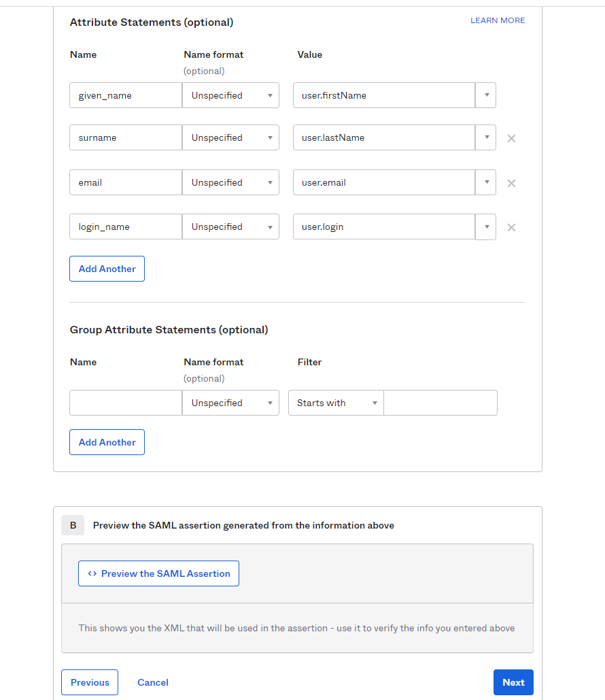Cancel the SAML configuration
The image size is (605, 700).
pyautogui.click(x=152, y=682)
